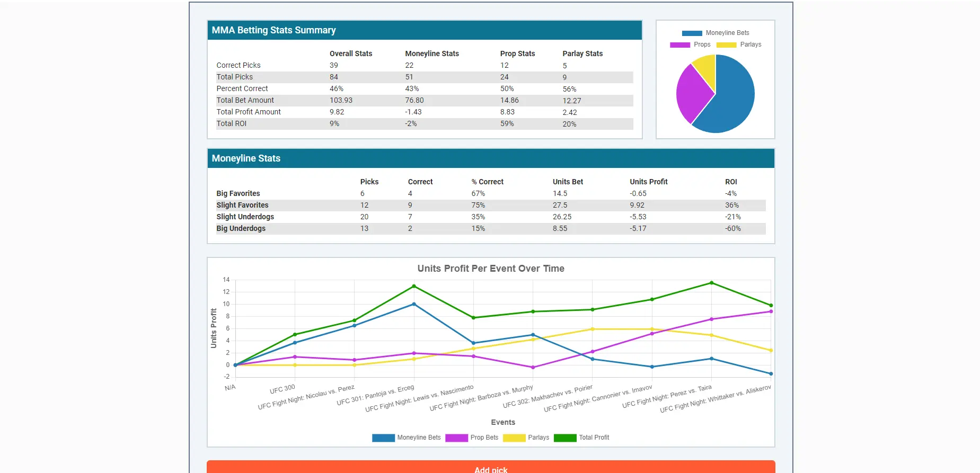This screenshot has width=980, height=473.
Task: Click the Moneyline Stats section header
Action: pos(246,158)
